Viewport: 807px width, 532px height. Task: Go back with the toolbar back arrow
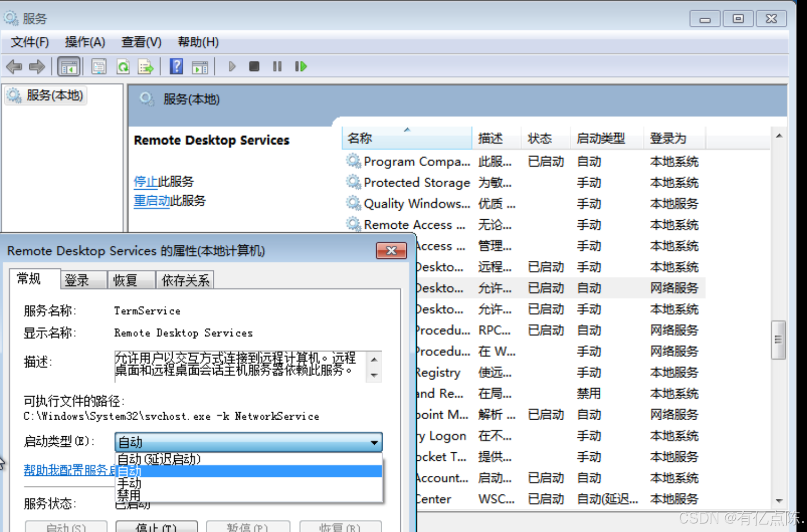point(14,66)
